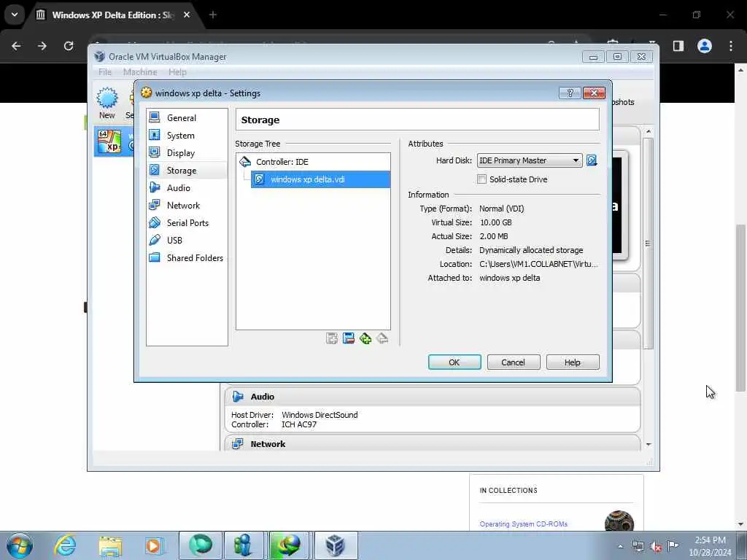Click the set up virtual hard disk icon

[592, 160]
